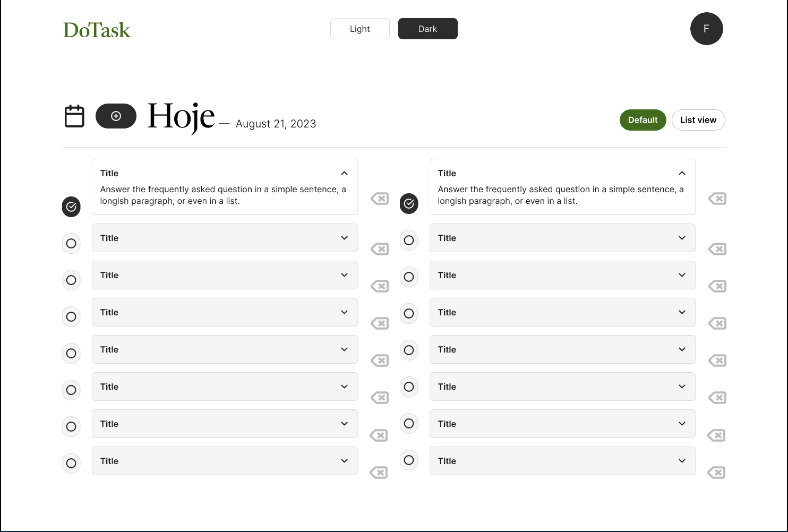Delete the first task in left column
This screenshot has height=532, width=788.
(380, 199)
